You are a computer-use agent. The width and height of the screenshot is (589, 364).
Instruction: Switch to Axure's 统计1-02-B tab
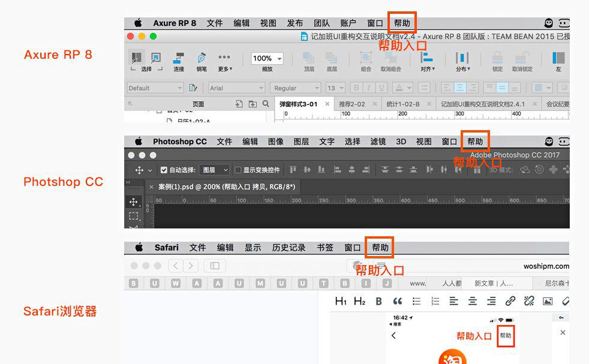point(403,104)
